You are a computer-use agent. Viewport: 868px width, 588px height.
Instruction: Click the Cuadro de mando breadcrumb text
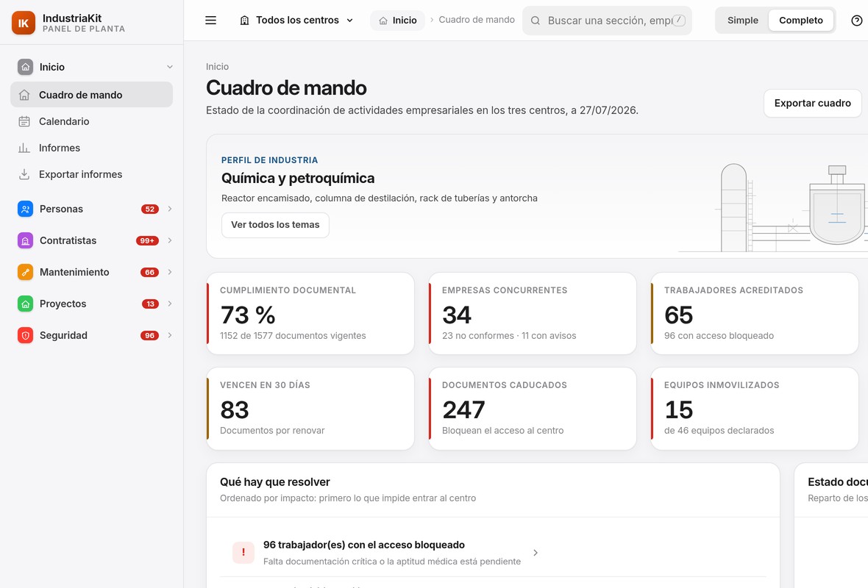point(477,20)
